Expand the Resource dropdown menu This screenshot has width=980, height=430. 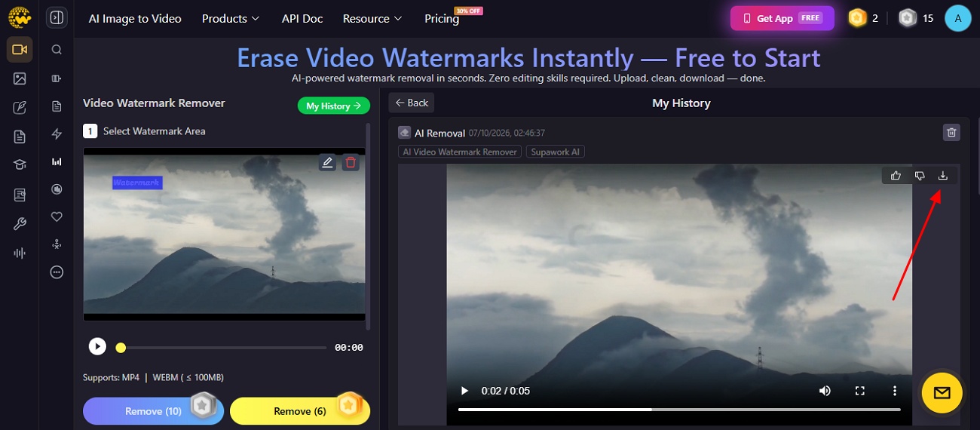coord(372,18)
